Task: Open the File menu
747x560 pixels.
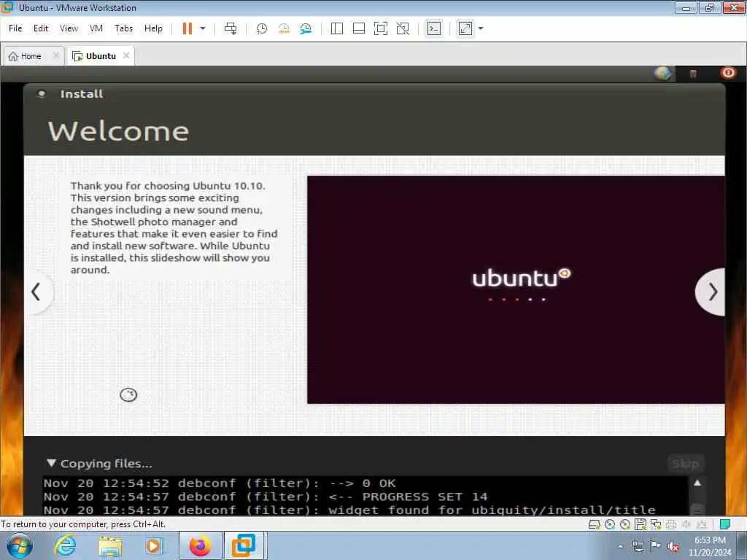Action: pyautogui.click(x=15, y=28)
